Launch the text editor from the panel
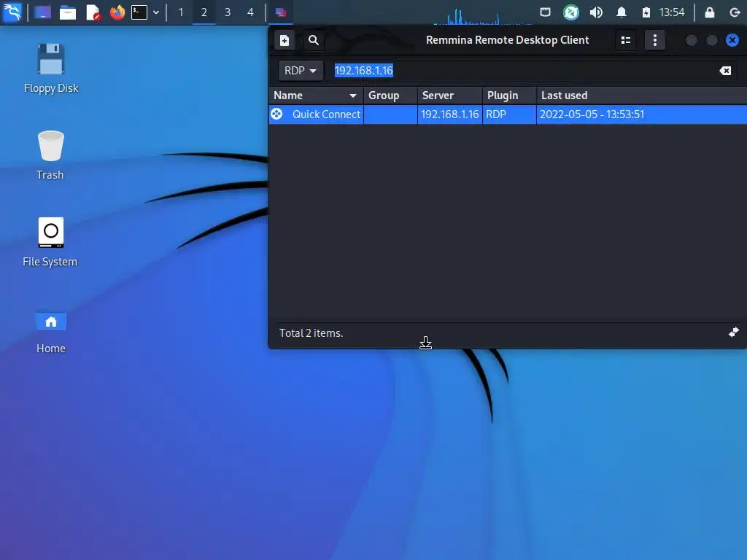This screenshot has height=560, width=747. (93, 12)
